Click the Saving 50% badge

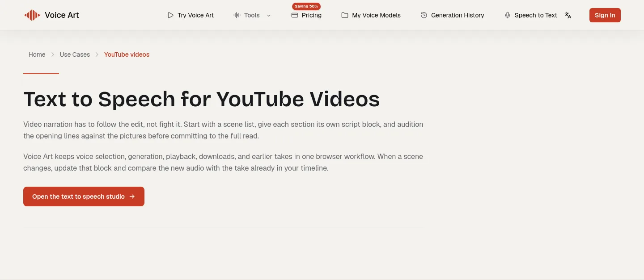[306, 6]
